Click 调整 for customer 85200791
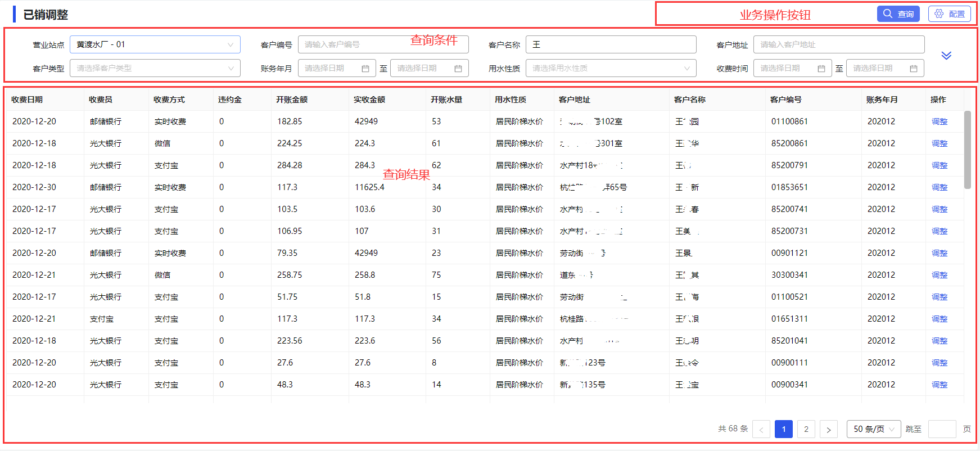 pos(940,165)
